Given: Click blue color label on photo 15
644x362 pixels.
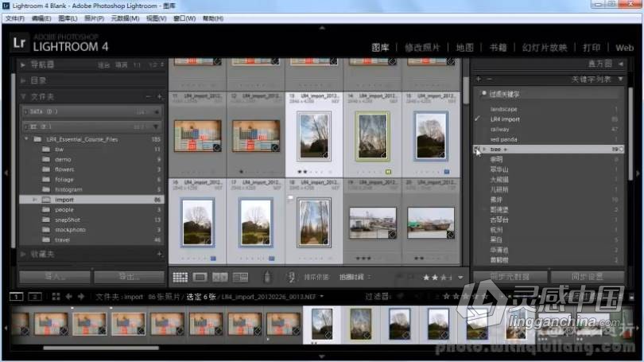Looking at the screenshot, I should (447, 172).
